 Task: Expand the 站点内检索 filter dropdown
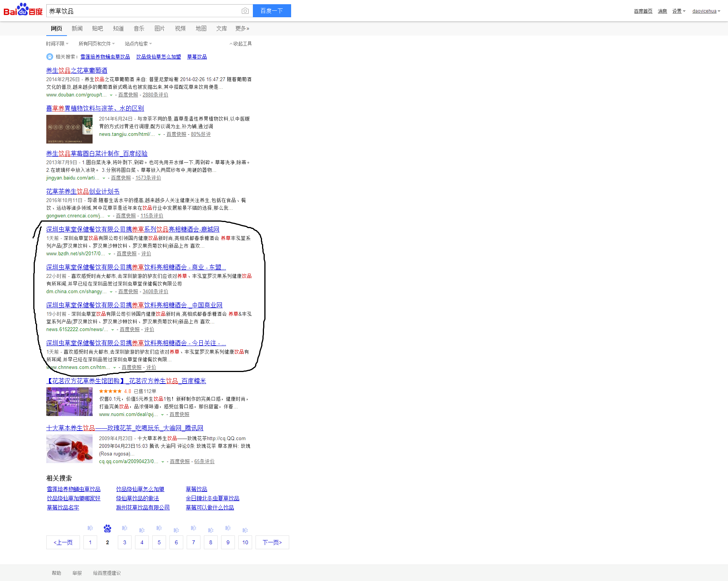click(138, 44)
